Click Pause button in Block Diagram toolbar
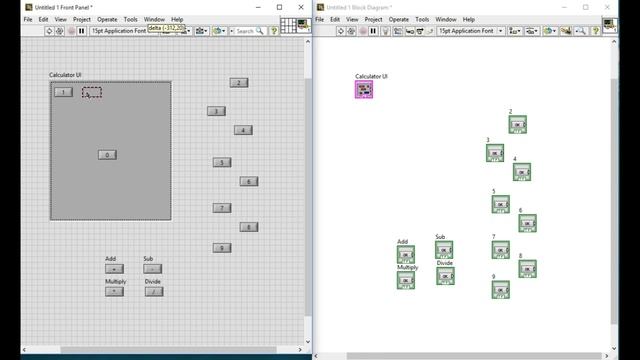The image size is (640, 360). (x=373, y=31)
